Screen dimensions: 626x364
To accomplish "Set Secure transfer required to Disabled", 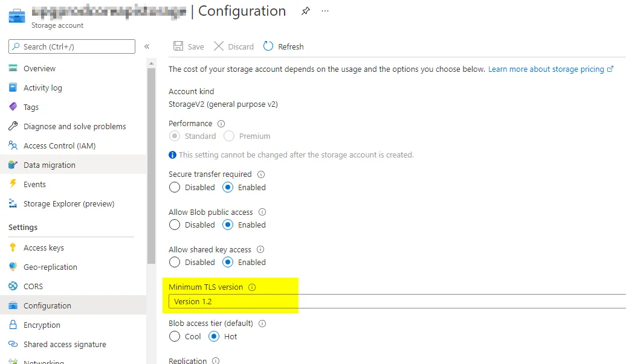I will [175, 188].
